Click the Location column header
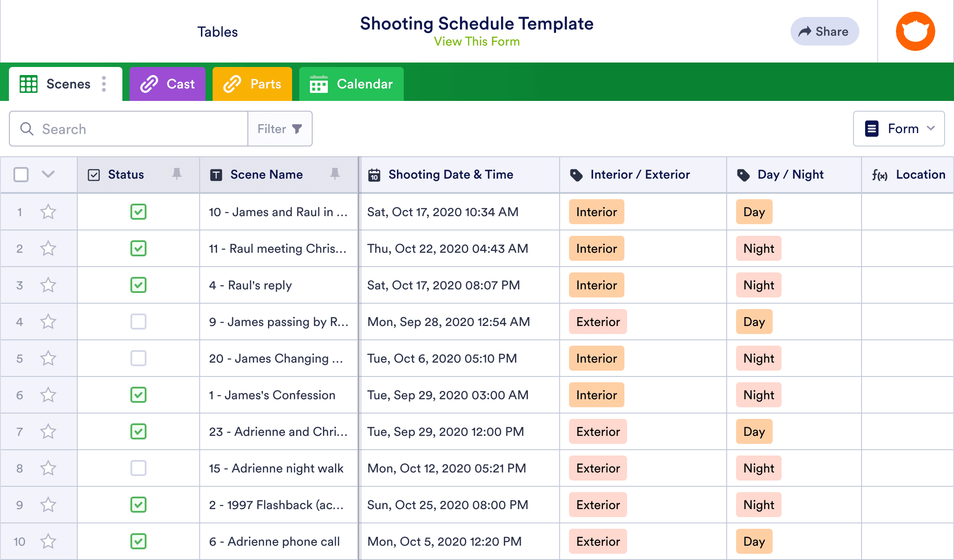Screen dimensions: 954x560 [908, 175]
